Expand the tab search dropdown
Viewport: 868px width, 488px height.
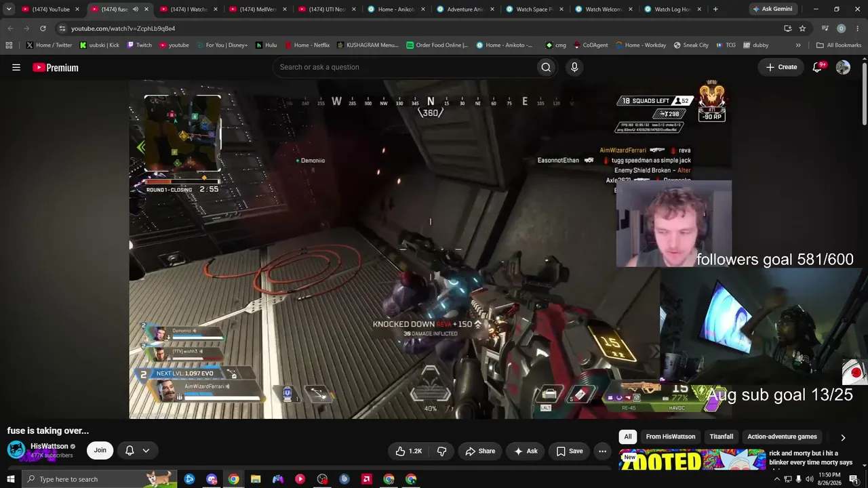pos(9,9)
